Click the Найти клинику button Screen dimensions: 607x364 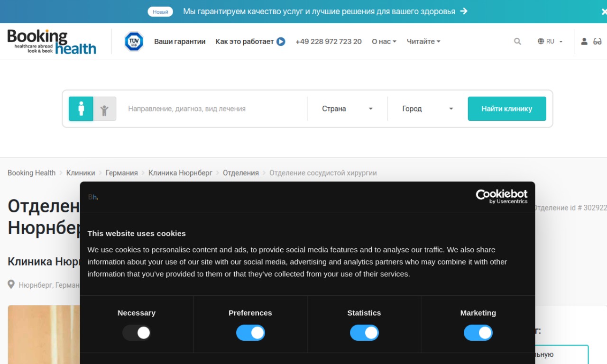(x=506, y=109)
